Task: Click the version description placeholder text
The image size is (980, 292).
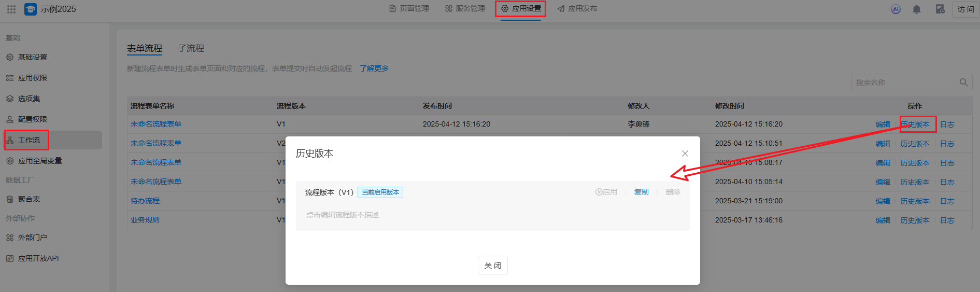Action: pos(343,215)
